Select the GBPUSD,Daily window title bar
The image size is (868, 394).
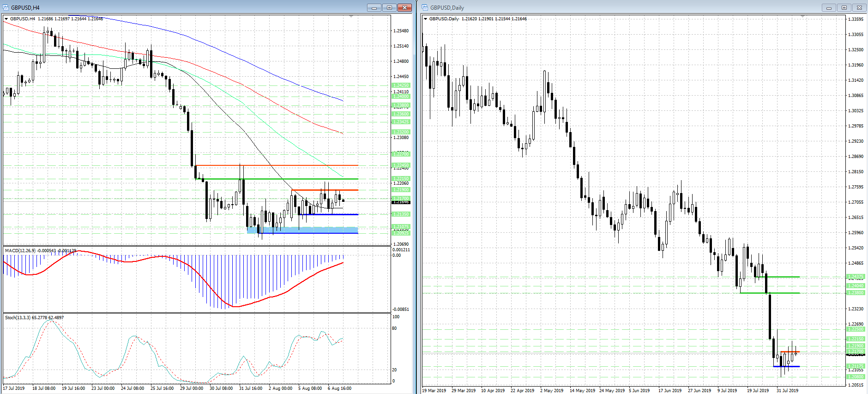coord(600,7)
